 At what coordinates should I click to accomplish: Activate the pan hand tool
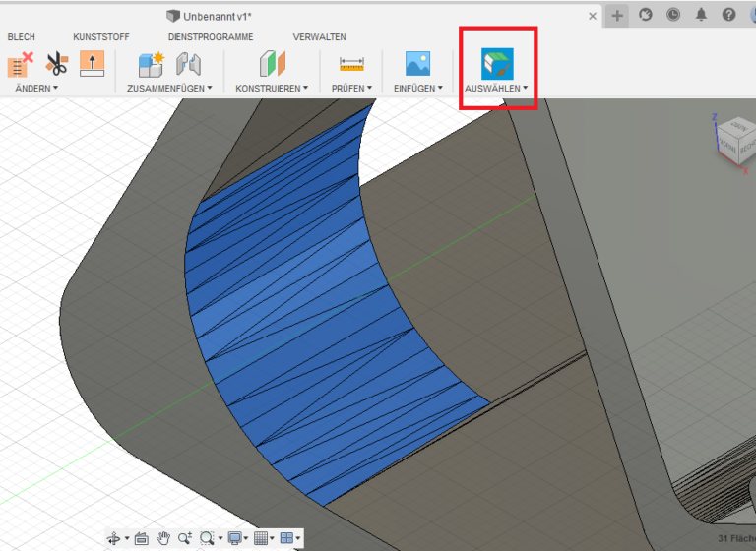pos(163,538)
